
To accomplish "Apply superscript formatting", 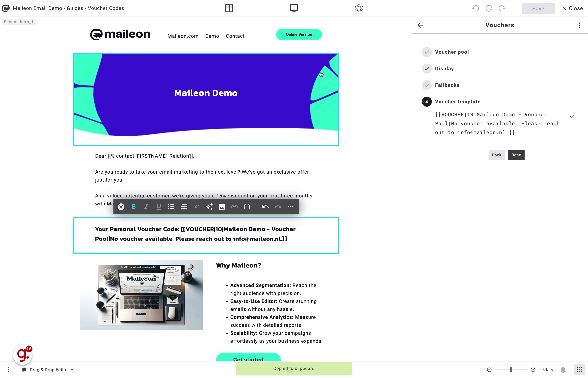I will click(197, 207).
